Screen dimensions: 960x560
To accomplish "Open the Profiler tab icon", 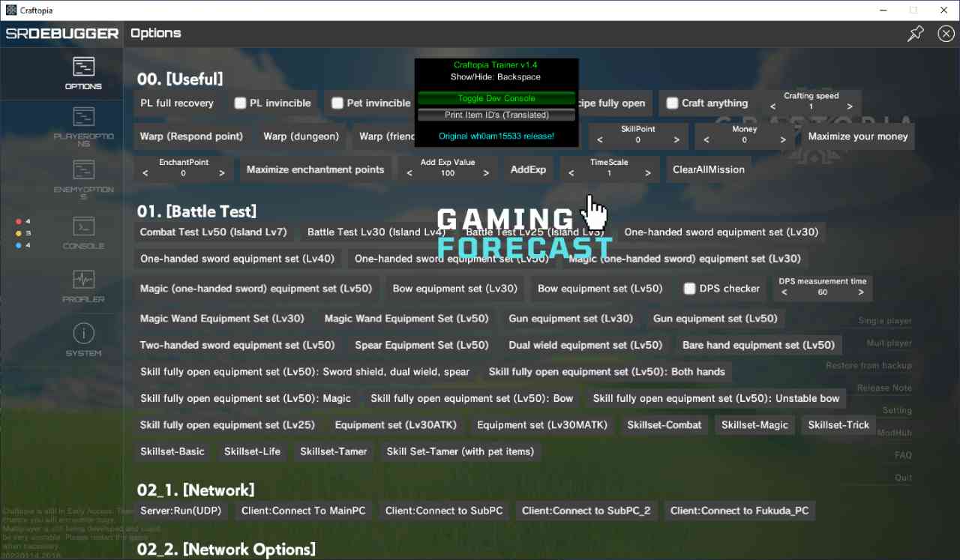I will tap(83, 280).
